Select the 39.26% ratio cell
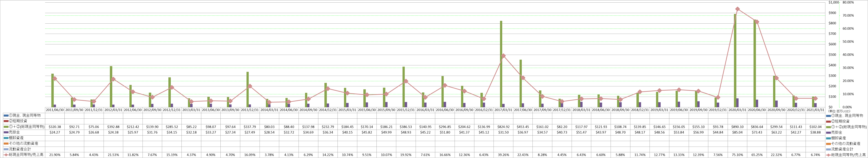This screenshot has width=868, height=158. click(504, 155)
